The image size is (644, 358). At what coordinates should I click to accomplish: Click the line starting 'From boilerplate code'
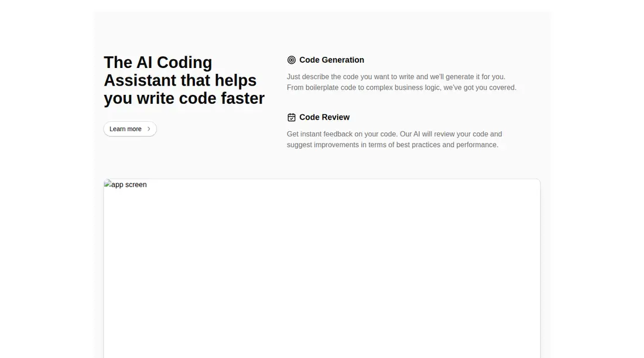click(401, 87)
